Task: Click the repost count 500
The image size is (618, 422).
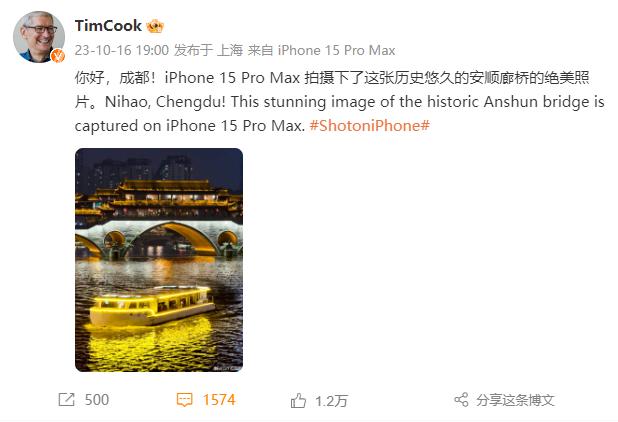Action: pyautogui.click(x=97, y=400)
